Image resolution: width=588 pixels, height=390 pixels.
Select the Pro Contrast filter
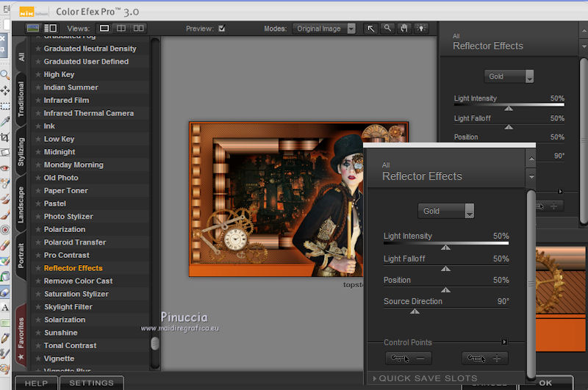pos(67,255)
